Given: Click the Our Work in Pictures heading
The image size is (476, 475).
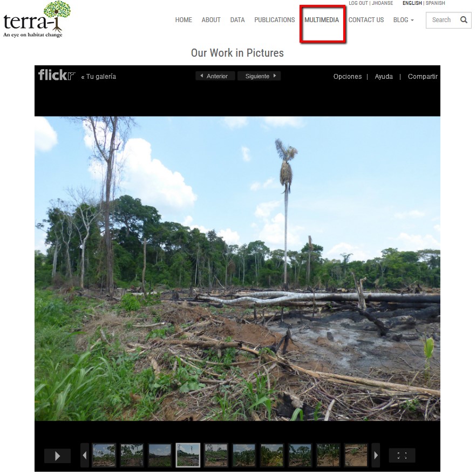Looking at the screenshot, I should pos(237,53).
